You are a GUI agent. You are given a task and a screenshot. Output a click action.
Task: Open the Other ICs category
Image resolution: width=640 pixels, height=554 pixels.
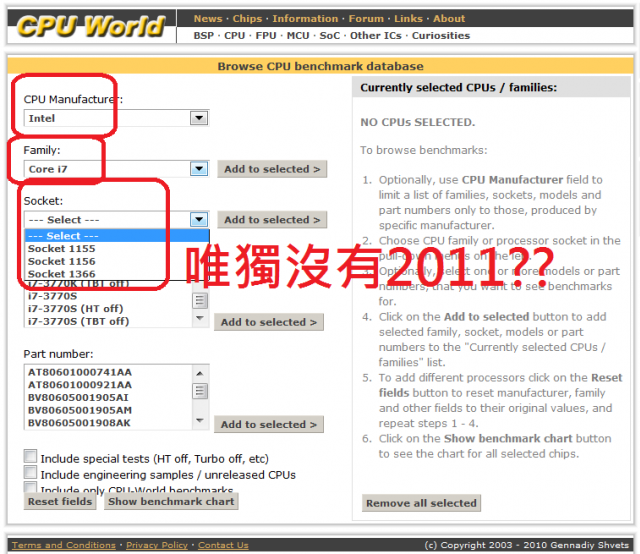pos(376,36)
